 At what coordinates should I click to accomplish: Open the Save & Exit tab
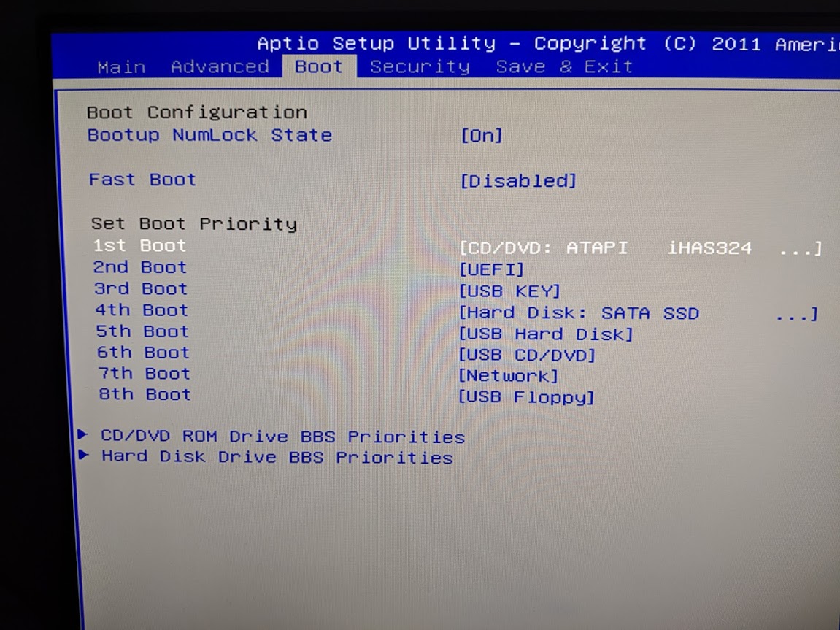[x=564, y=67]
